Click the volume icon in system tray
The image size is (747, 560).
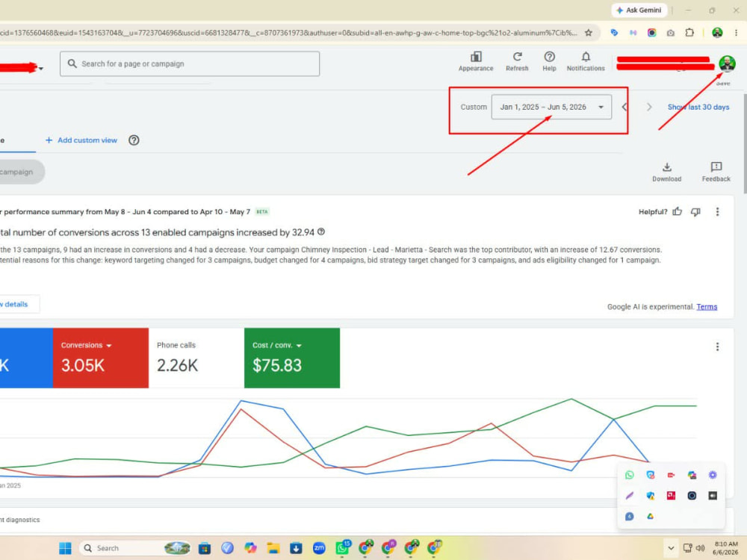pos(701,548)
